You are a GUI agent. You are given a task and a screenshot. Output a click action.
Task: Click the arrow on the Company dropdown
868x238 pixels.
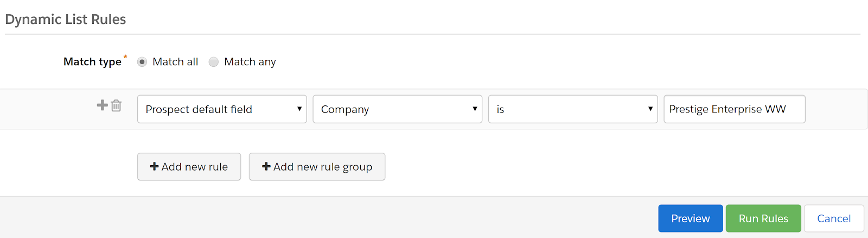475,109
